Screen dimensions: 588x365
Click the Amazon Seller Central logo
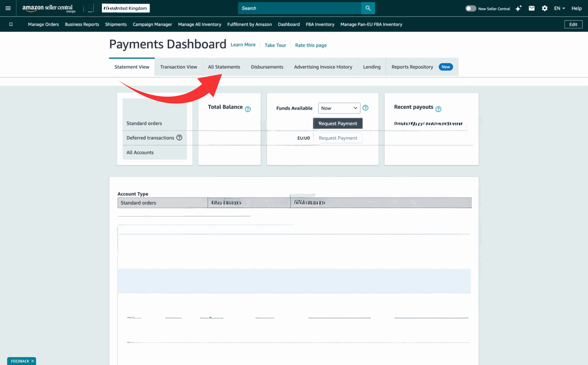pos(49,8)
